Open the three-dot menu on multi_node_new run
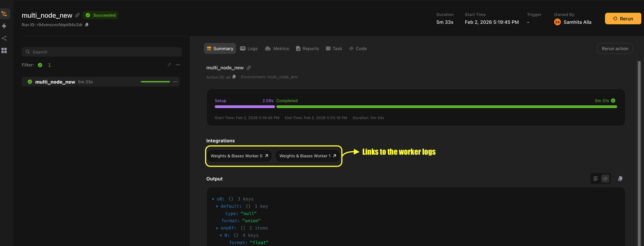The height and width of the screenshot is (246, 644). [176, 82]
